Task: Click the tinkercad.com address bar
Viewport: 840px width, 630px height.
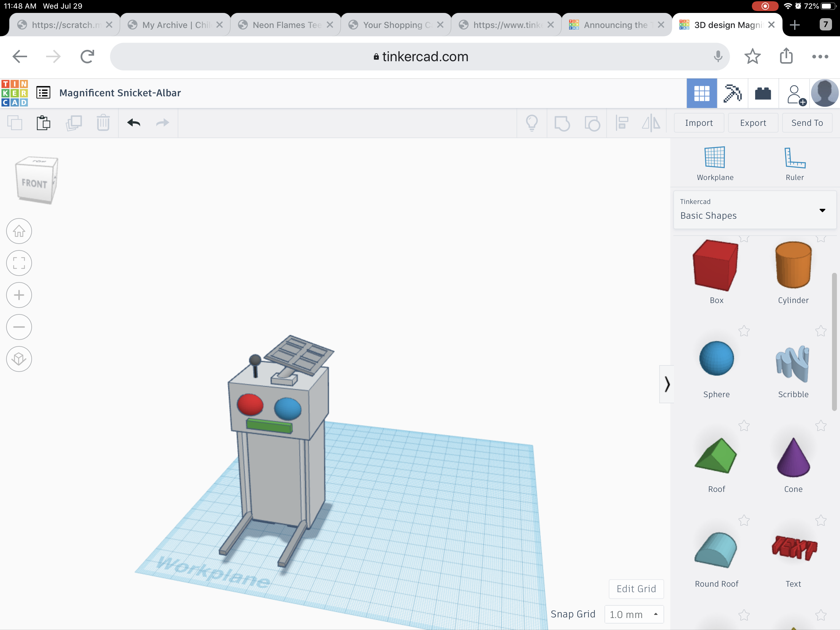Action: (x=420, y=57)
